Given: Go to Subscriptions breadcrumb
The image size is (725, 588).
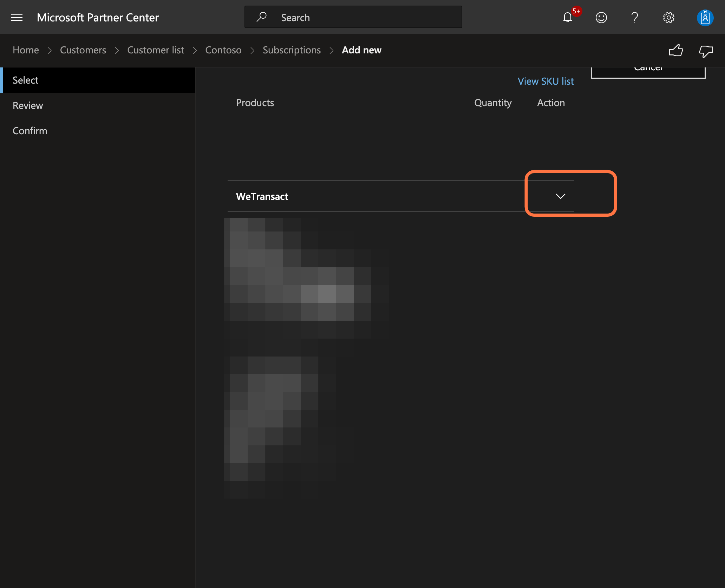Looking at the screenshot, I should coord(292,50).
